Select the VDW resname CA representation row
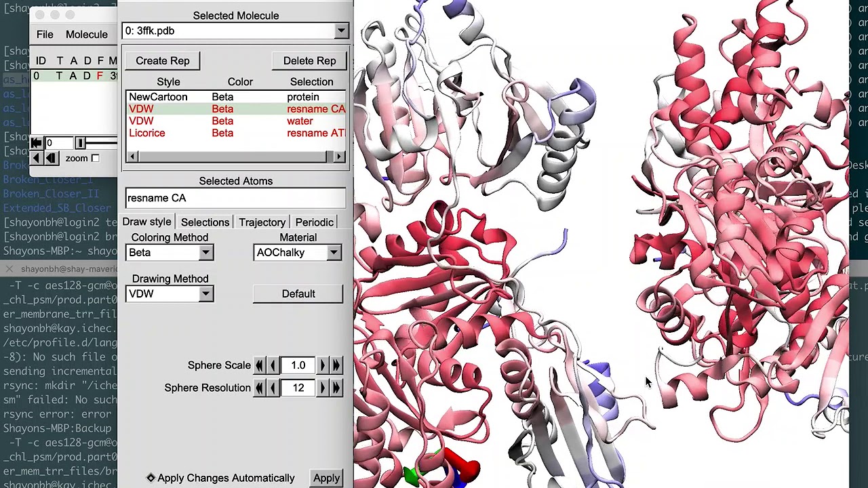The width and height of the screenshot is (868, 488). pyautogui.click(x=237, y=109)
